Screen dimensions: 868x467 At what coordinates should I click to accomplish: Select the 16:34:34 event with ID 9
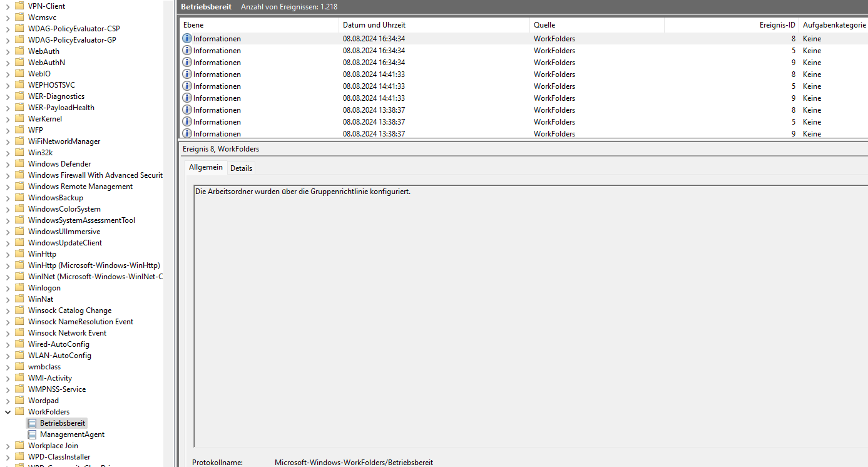pyautogui.click(x=524, y=63)
